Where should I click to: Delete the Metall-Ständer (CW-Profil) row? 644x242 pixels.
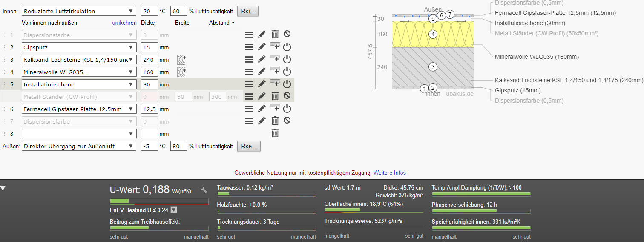275,96
